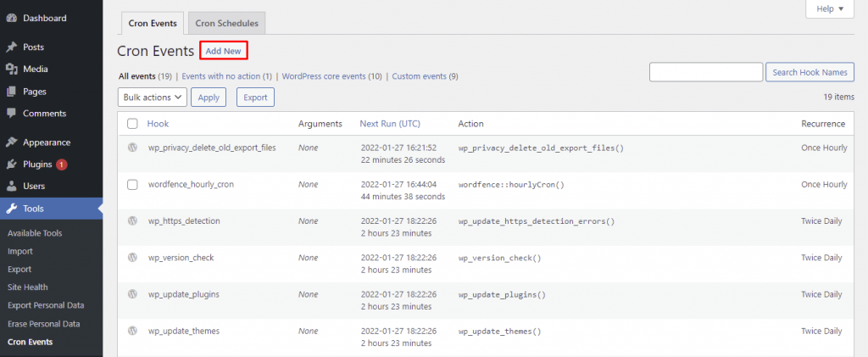Image resolution: width=868 pixels, height=357 pixels.
Task: Click the Search Hook Names button
Action: [810, 72]
